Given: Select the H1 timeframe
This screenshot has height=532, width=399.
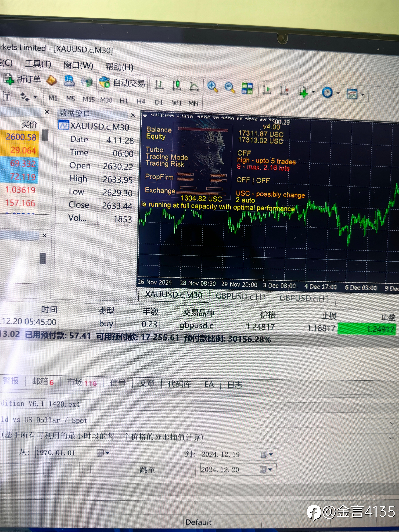Looking at the screenshot, I should tap(124, 101).
